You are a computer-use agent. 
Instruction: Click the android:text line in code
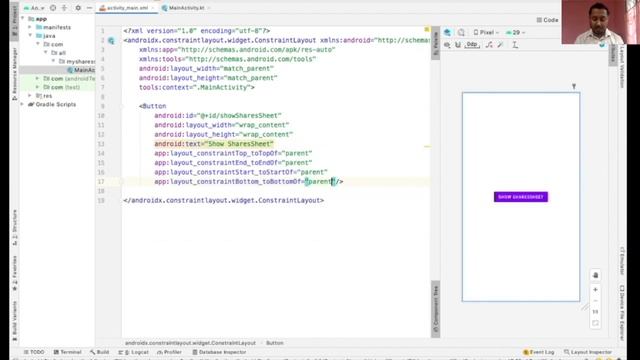[x=214, y=144]
